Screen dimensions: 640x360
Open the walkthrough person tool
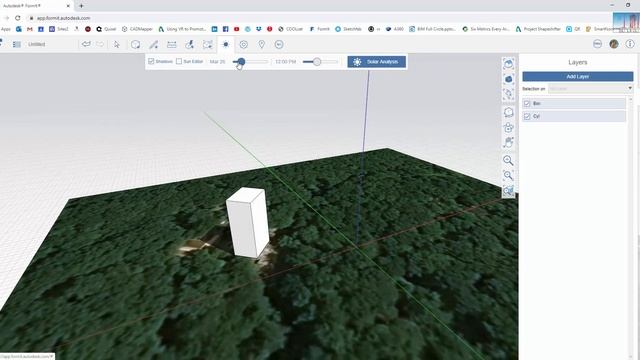coord(189,44)
